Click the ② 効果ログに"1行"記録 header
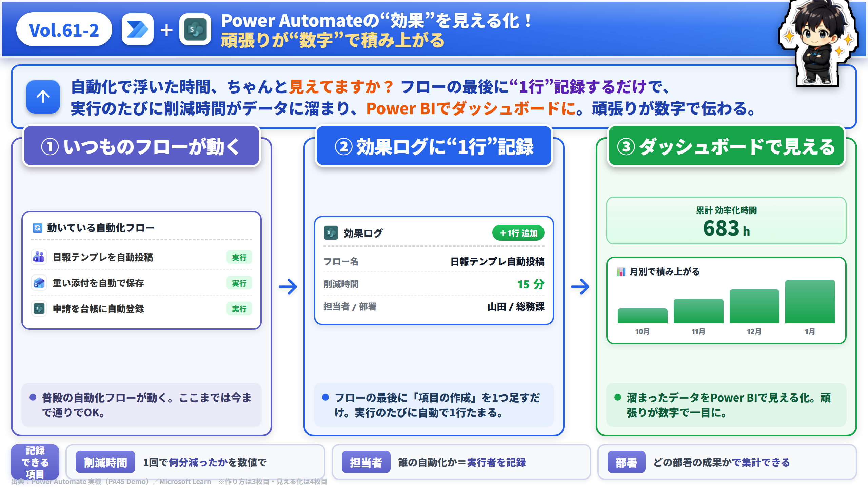This screenshot has width=868, height=488. 434,146
